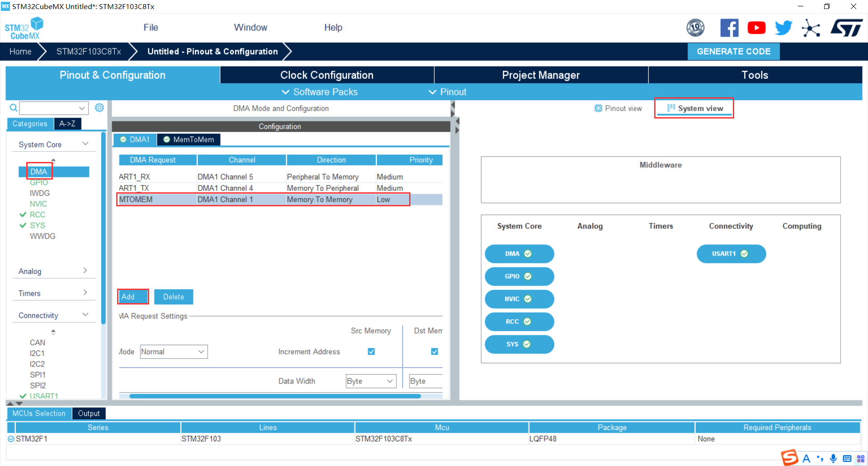Open the Window menu

coord(250,28)
